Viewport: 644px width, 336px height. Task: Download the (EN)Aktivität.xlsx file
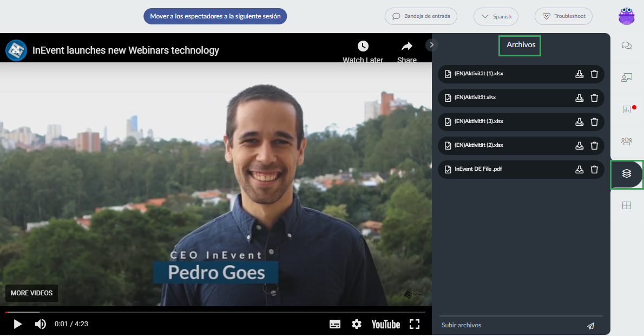coord(579,98)
